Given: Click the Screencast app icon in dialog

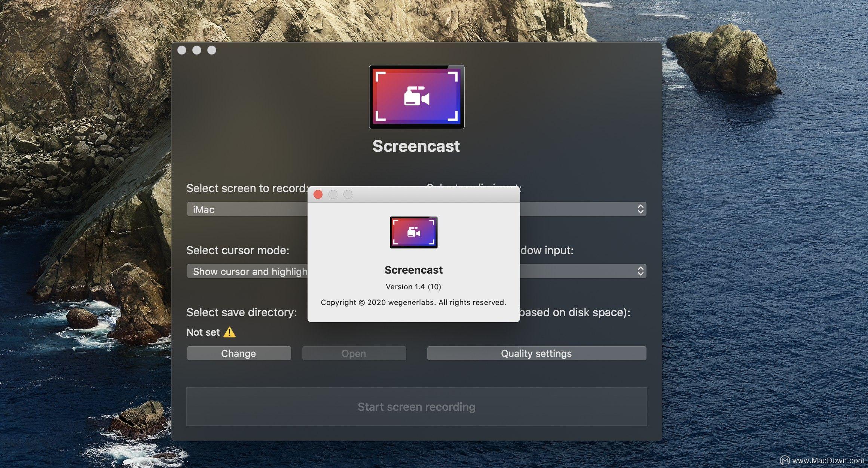Looking at the screenshot, I should click(x=413, y=232).
